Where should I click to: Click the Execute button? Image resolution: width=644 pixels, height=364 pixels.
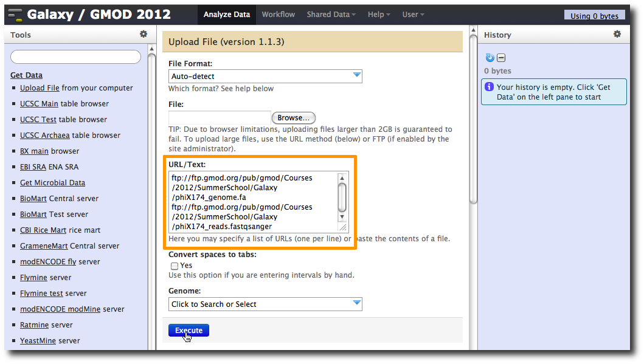point(189,331)
